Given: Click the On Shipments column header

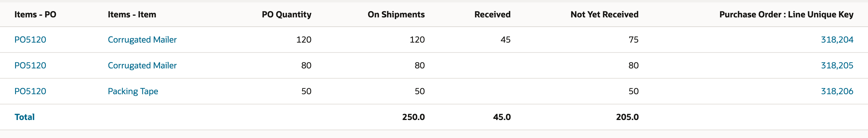Looking at the screenshot, I should click(x=396, y=14).
